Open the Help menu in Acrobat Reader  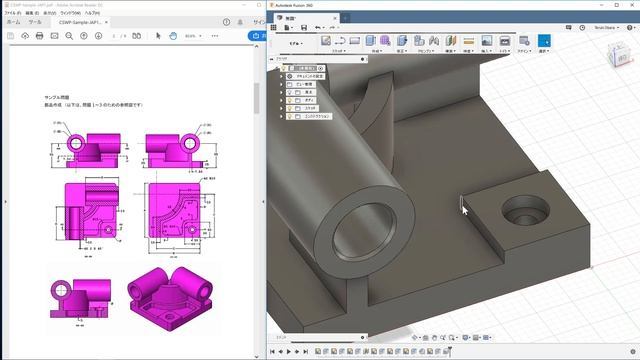coord(92,13)
